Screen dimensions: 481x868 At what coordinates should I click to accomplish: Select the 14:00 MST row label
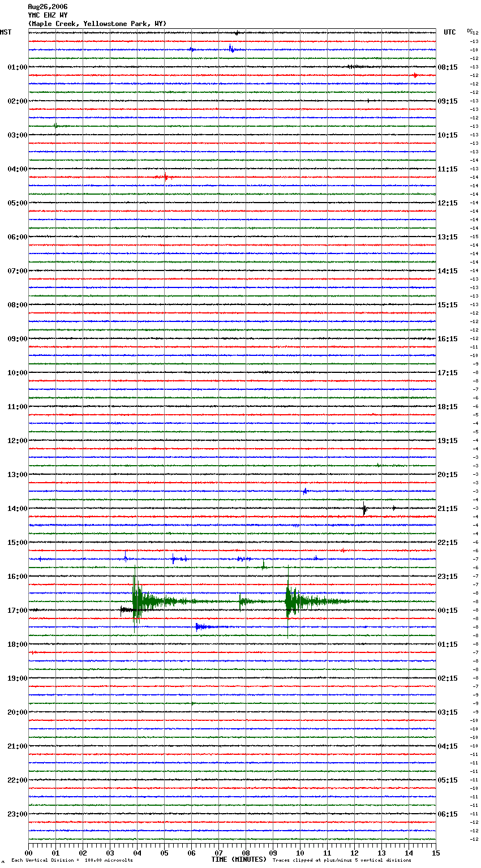coord(18,509)
